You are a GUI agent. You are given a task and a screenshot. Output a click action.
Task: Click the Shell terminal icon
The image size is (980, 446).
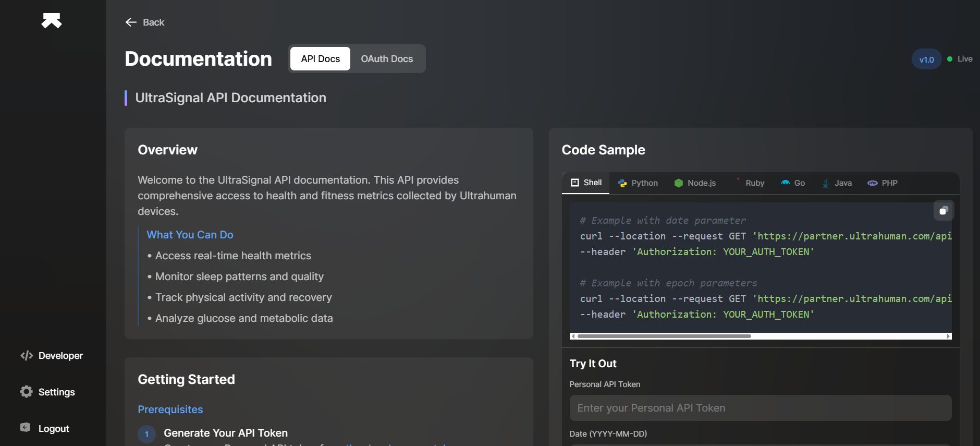(x=575, y=183)
